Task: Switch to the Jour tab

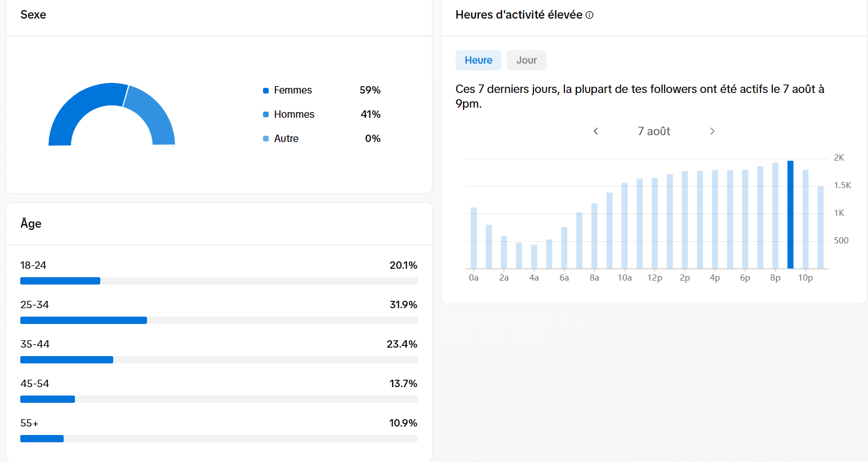Action: coord(527,60)
